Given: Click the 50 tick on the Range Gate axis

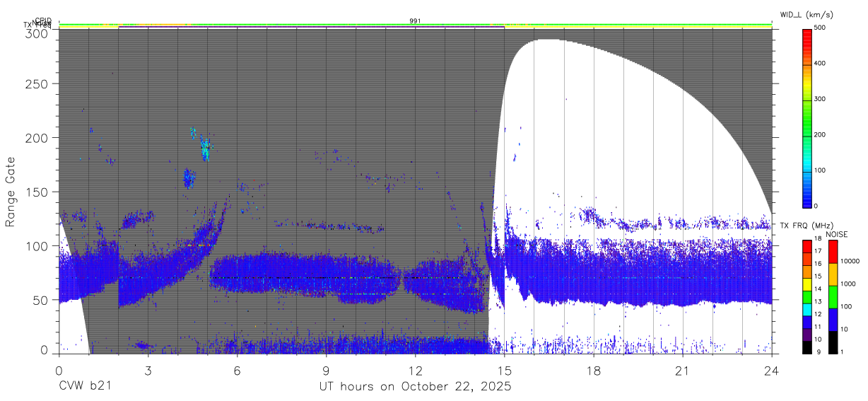Looking at the screenshot, I should coord(40,299).
